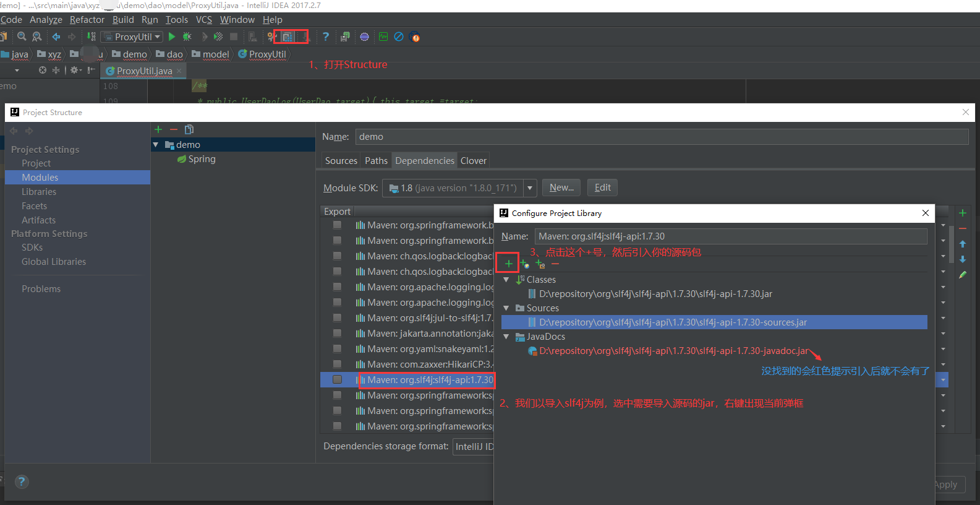The image size is (980, 505).
Task: Move dependency down with the blue arrow
Action: (x=963, y=259)
